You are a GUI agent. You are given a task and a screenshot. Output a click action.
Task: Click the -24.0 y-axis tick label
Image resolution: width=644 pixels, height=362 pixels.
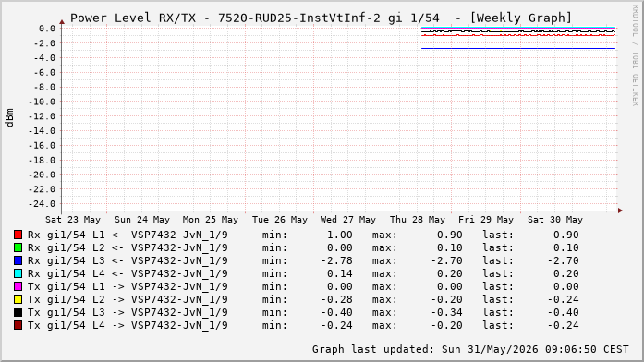(42, 203)
